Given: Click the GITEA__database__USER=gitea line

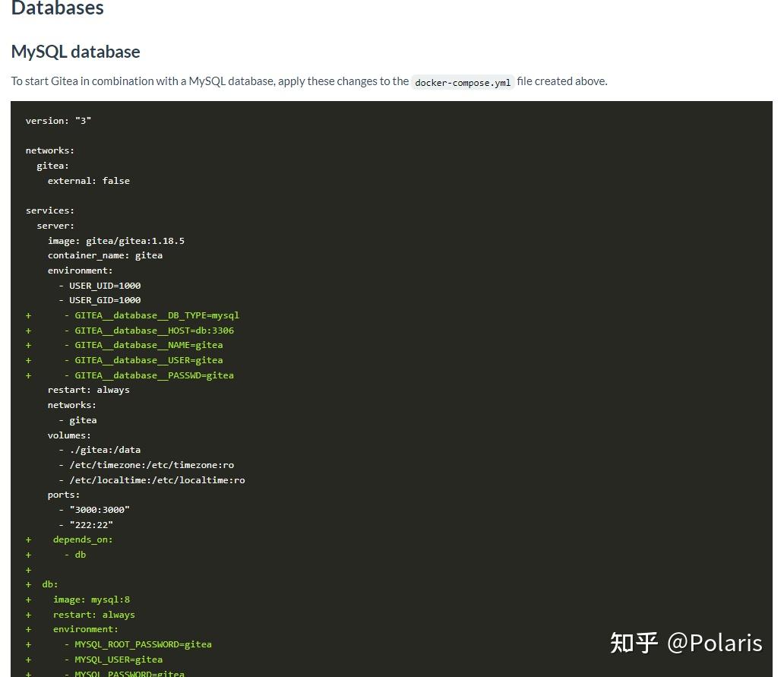Looking at the screenshot, I should (147, 359).
